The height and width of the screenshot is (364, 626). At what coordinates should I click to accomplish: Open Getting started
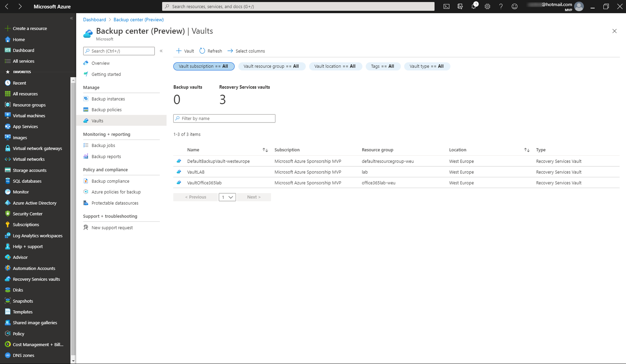coord(106,74)
